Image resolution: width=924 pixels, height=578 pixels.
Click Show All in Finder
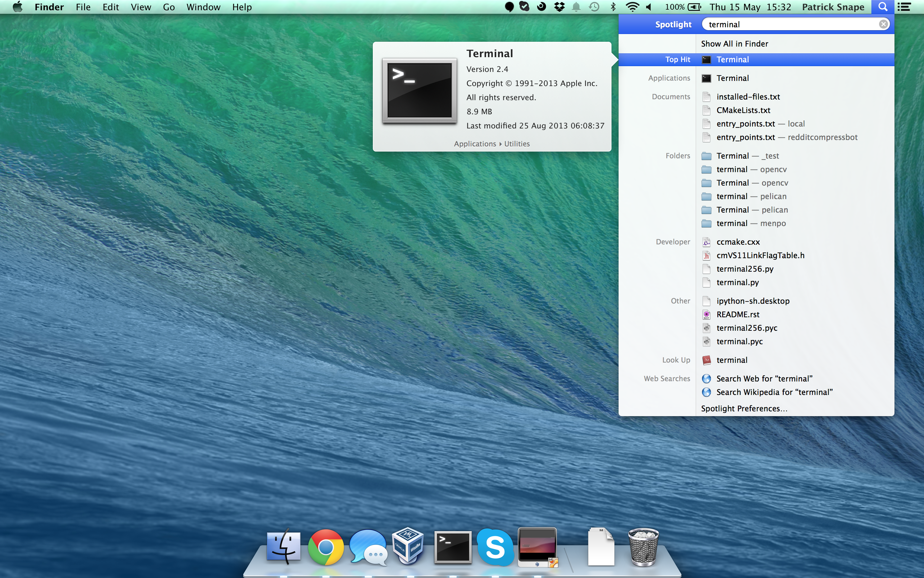pyautogui.click(x=734, y=44)
